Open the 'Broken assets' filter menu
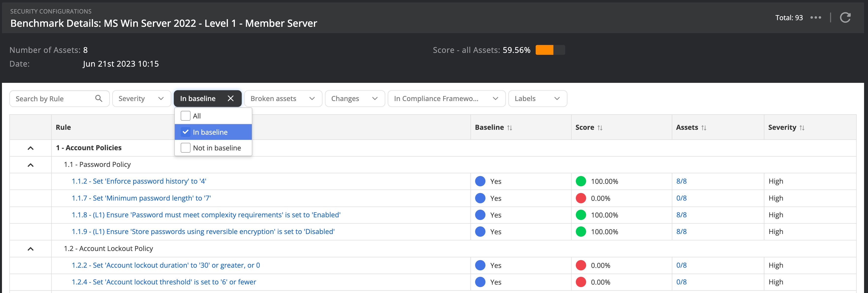This screenshot has width=868, height=293. [x=283, y=98]
